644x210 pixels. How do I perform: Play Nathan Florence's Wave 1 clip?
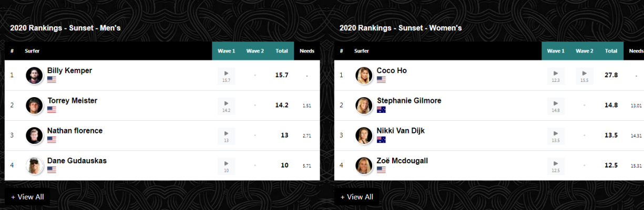(226, 136)
